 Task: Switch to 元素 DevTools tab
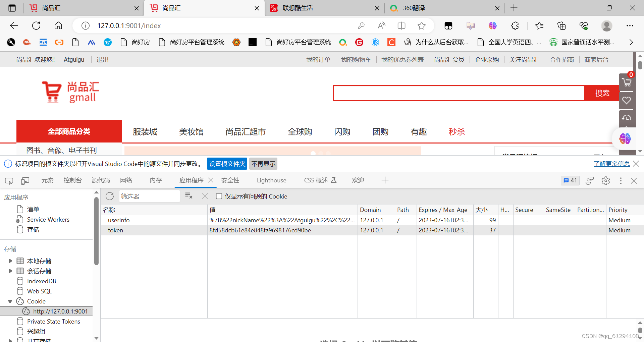47,180
